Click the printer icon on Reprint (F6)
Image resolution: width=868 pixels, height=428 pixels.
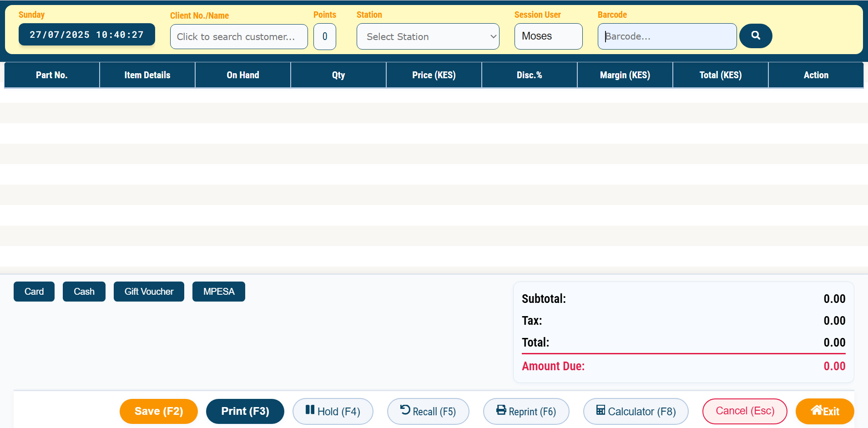[x=501, y=410]
